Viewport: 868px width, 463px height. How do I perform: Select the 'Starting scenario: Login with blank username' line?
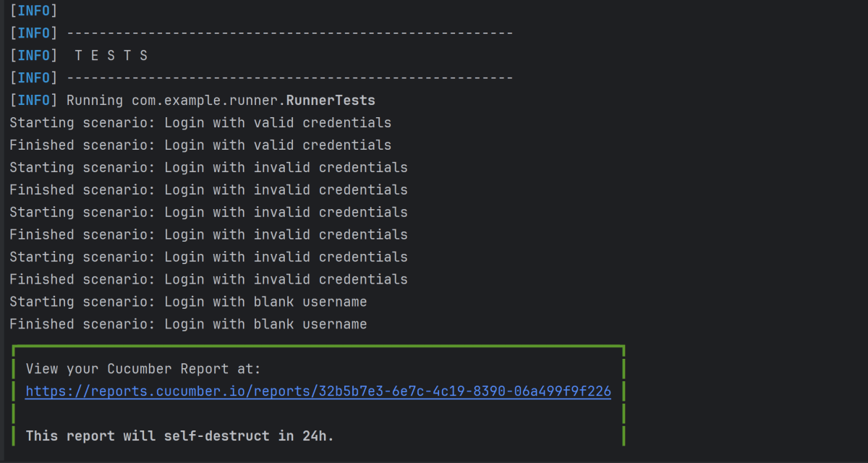[188, 302]
